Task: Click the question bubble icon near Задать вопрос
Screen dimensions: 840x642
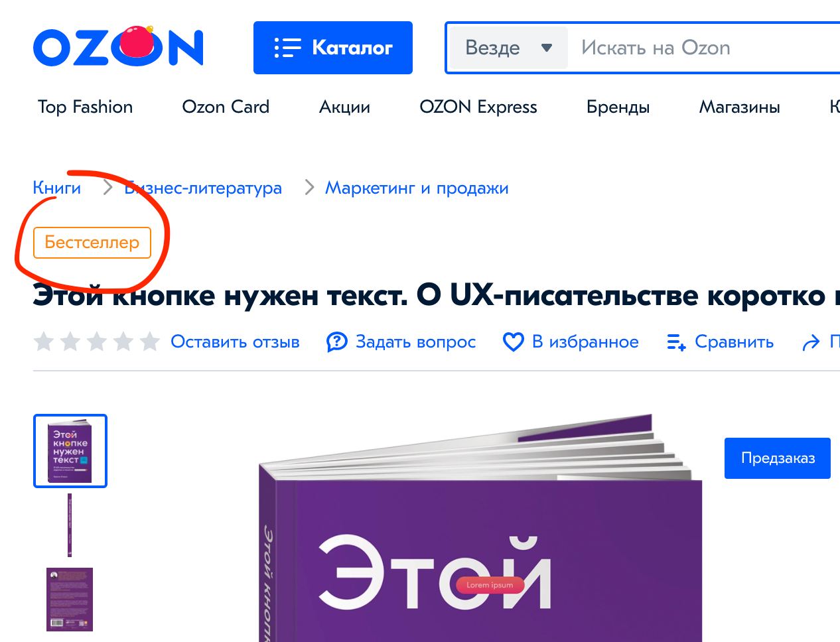Action: pos(337,342)
